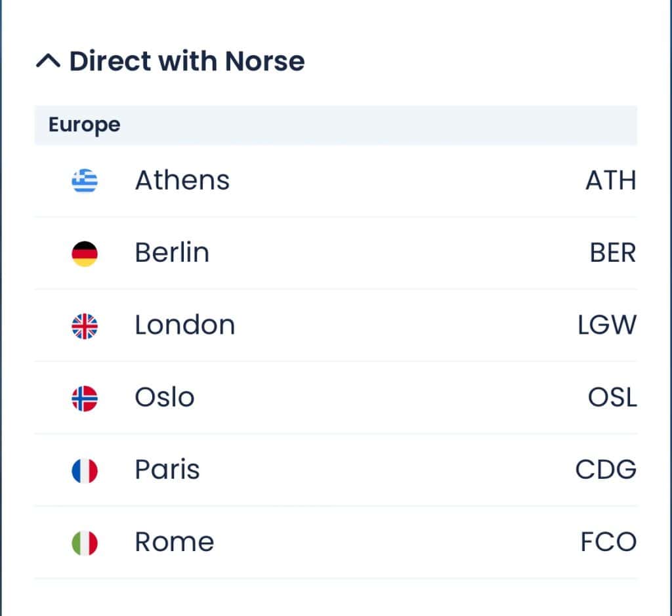The width and height of the screenshot is (672, 616).
Task: Select Athens as destination
Action: coord(182,180)
